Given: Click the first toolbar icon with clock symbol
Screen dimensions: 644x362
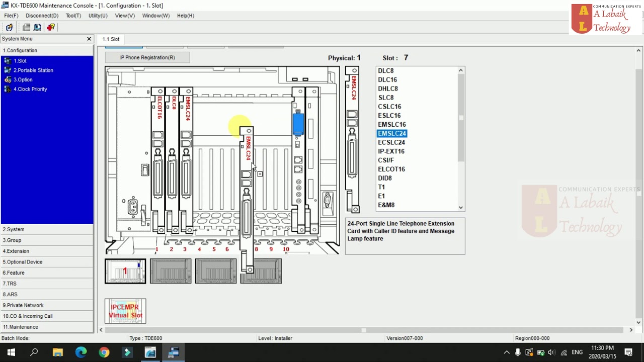Looking at the screenshot, I should coord(9,28).
